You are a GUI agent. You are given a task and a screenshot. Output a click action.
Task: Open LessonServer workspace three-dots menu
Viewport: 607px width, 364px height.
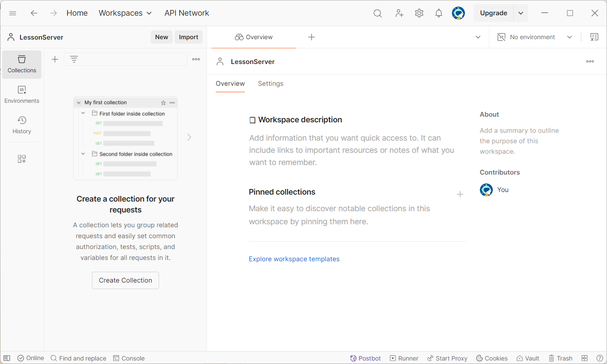590,61
